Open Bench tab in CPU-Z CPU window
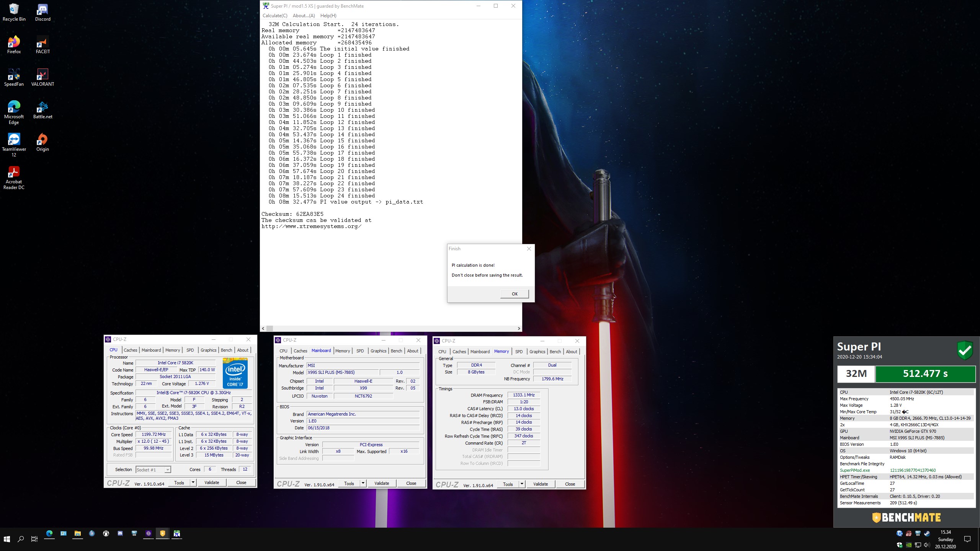The width and height of the screenshot is (980, 551). click(x=226, y=350)
